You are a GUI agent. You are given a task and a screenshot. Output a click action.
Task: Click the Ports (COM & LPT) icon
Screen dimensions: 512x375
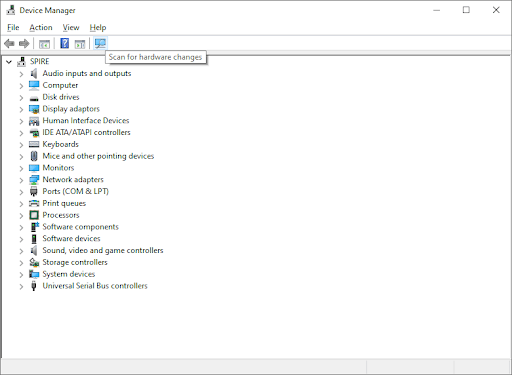(x=34, y=191)
